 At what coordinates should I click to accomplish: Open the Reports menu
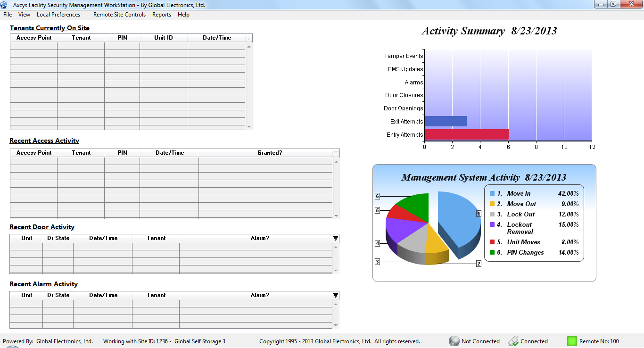point(161,15)
